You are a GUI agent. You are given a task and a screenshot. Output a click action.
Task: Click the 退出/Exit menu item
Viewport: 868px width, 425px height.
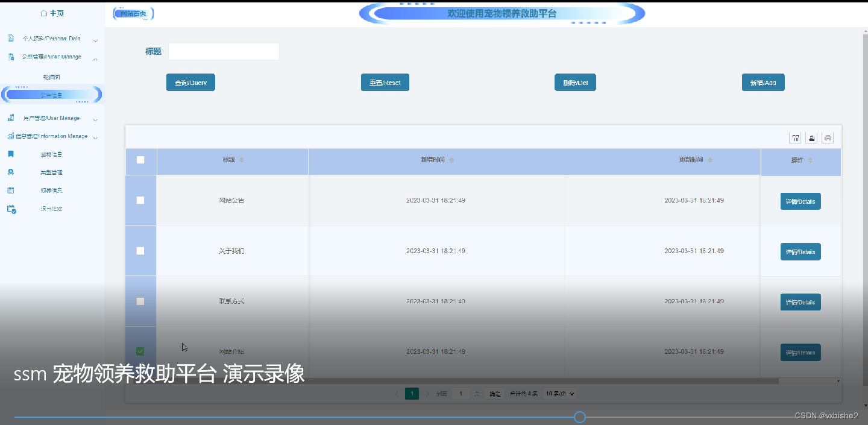click(52, 209)
